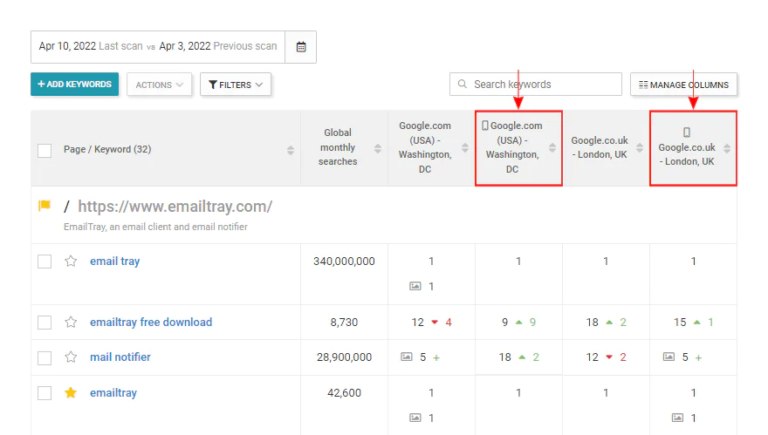Click the Add Keywords button
This screenshot has width=768, height=435.
[74, 84]
